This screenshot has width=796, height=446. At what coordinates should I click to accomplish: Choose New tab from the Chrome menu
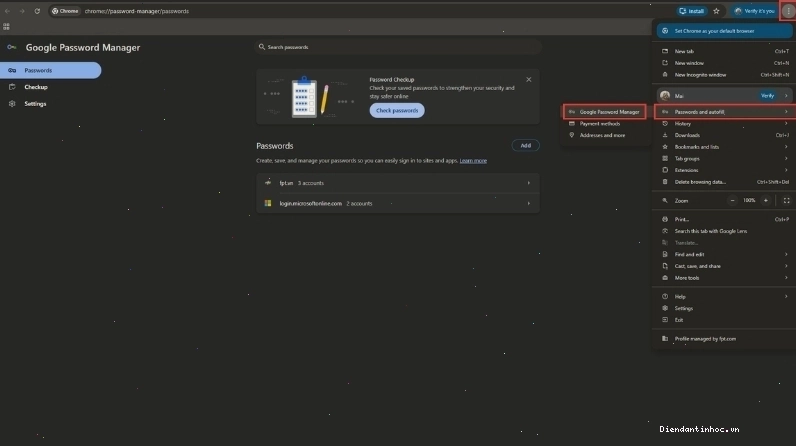tap(724, 51)
